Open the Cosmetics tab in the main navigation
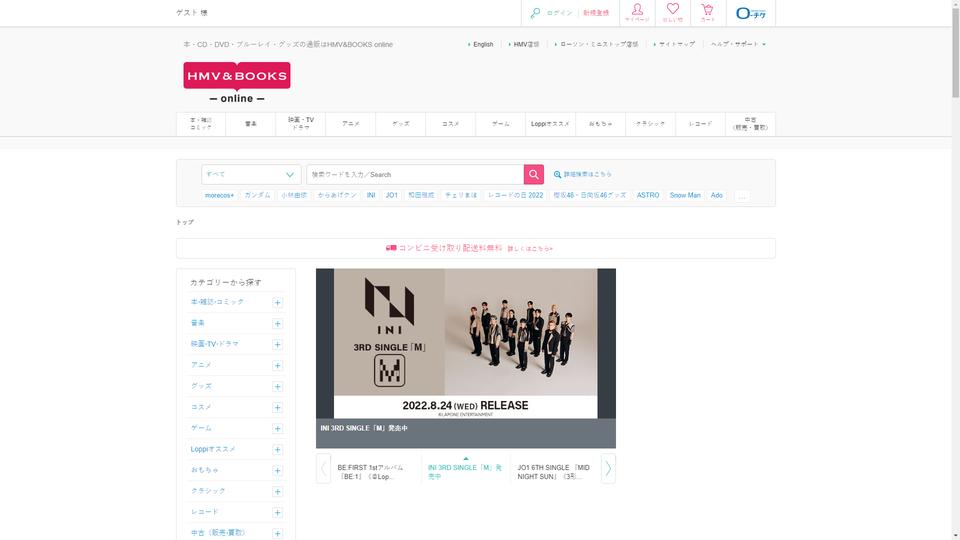This screenshot has height=540, width=960. pos(451,124)
